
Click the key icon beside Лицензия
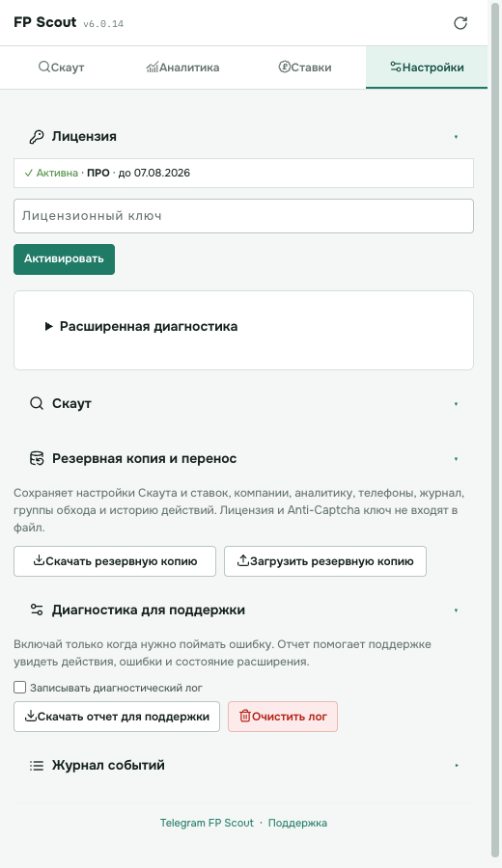[x=37, y=137]
